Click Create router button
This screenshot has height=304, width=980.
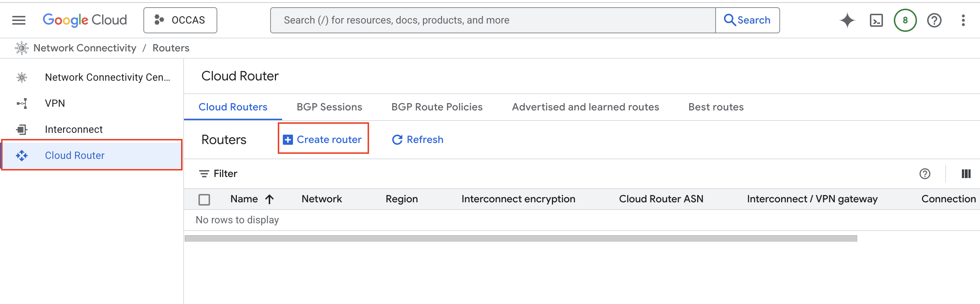[x=323, y=139]
